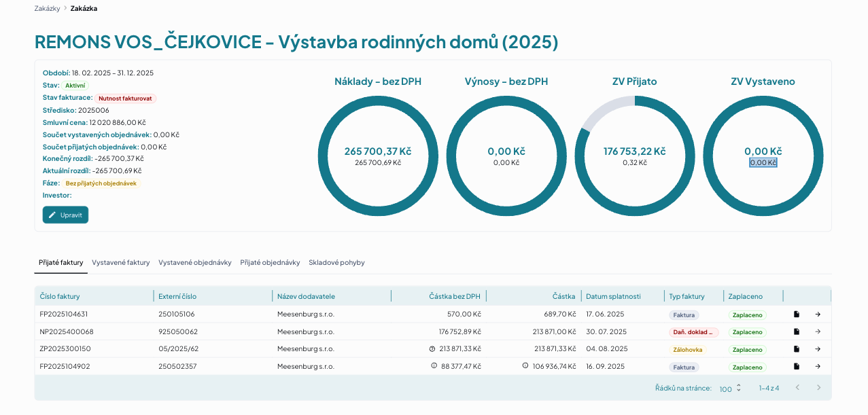
Task: Sort by Datum splatnosti column header
Action: coord(614,296)
